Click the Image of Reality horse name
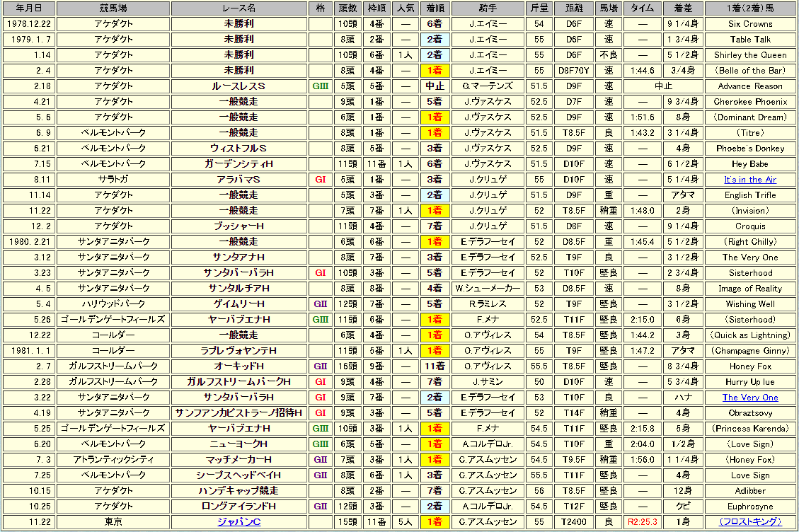Viewport: 799px width, 532px height. (750, 289)
